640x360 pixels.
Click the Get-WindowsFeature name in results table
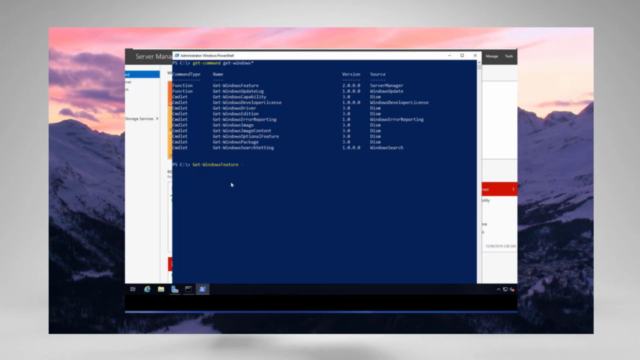[236, 86]
